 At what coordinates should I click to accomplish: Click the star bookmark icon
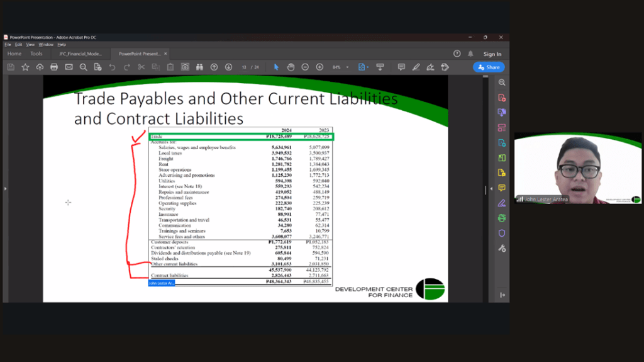25,67
